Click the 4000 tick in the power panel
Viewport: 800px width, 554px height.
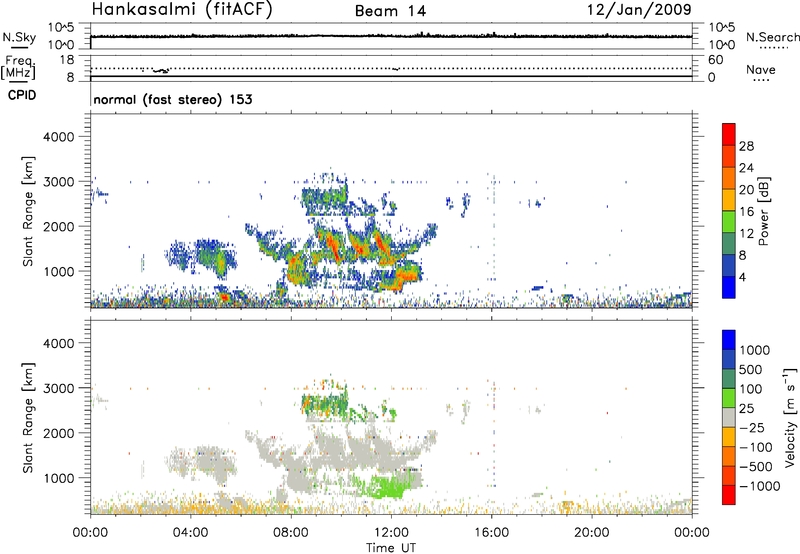coord(59,137)
